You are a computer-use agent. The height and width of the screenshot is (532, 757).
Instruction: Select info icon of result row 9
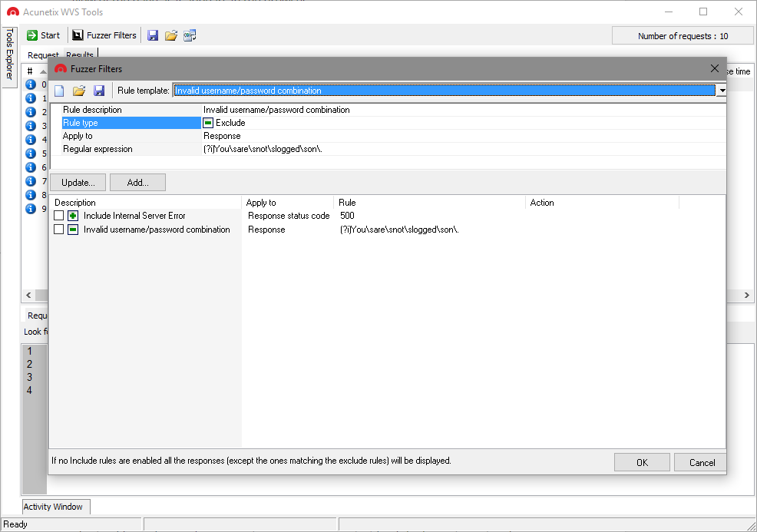(31, 209)
